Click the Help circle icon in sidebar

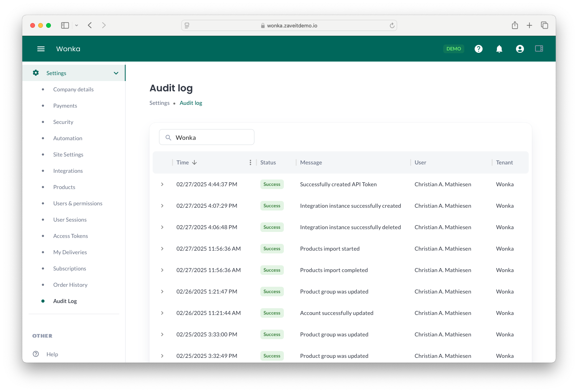(36, 354)
